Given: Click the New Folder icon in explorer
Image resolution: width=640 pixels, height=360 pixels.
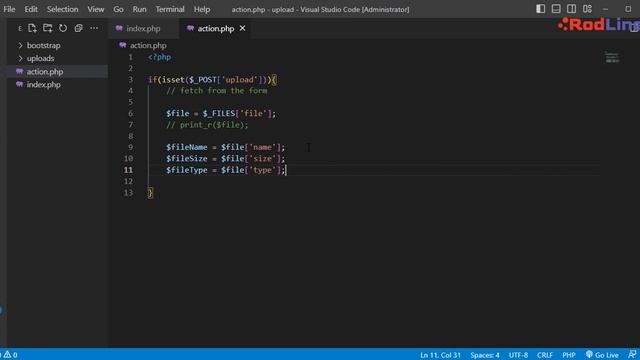Looking at the screenshot, I should click(47, 28).
